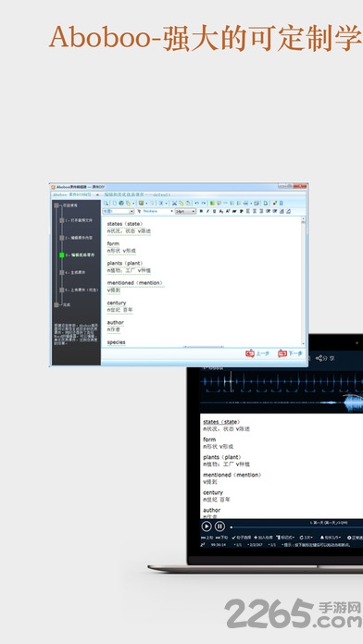
Task: Click the editor's vertical scrollbar
Action: (304, 281)
